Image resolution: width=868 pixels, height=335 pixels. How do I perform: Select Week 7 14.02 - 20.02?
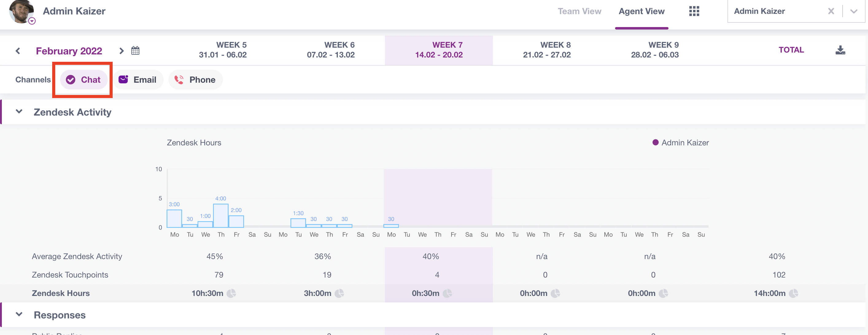(x=439, y=50)
